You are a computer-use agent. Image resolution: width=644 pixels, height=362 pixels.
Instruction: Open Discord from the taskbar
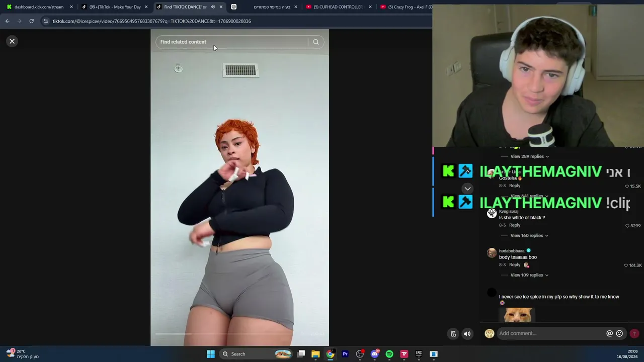(x=375, y=354)
